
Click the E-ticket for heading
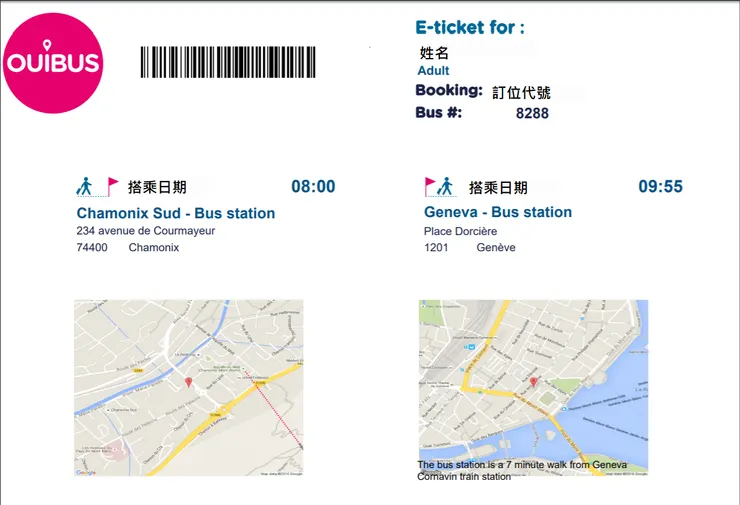coord(470,27)
